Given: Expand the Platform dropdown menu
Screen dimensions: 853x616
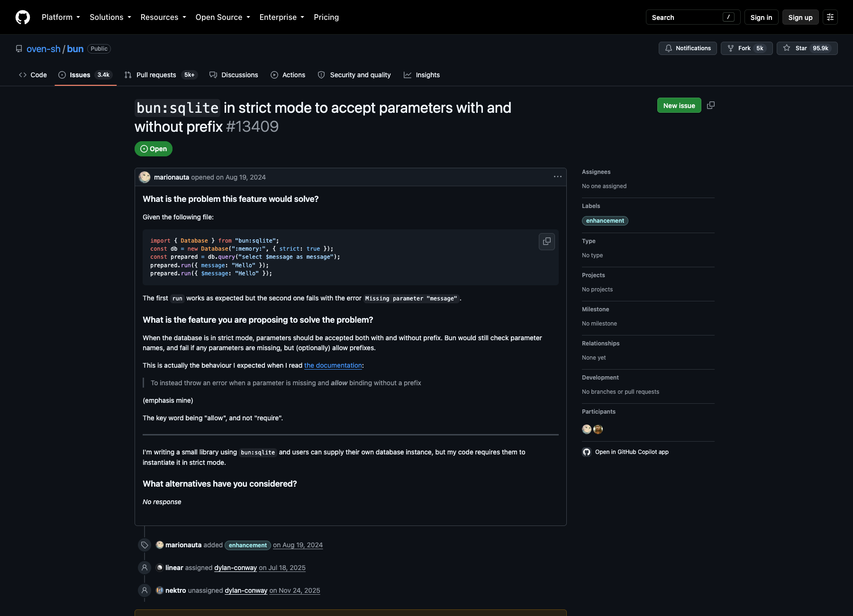Looking at the screenshot, I should click(61, 17).
